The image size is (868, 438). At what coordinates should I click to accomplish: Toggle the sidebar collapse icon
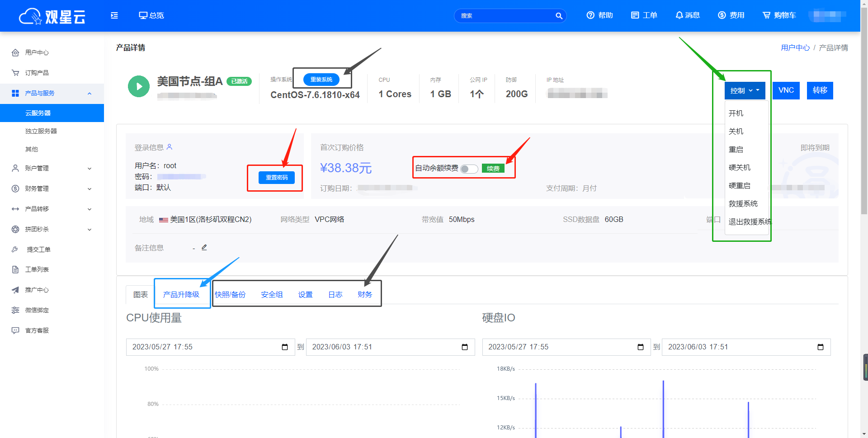[114, 15]
